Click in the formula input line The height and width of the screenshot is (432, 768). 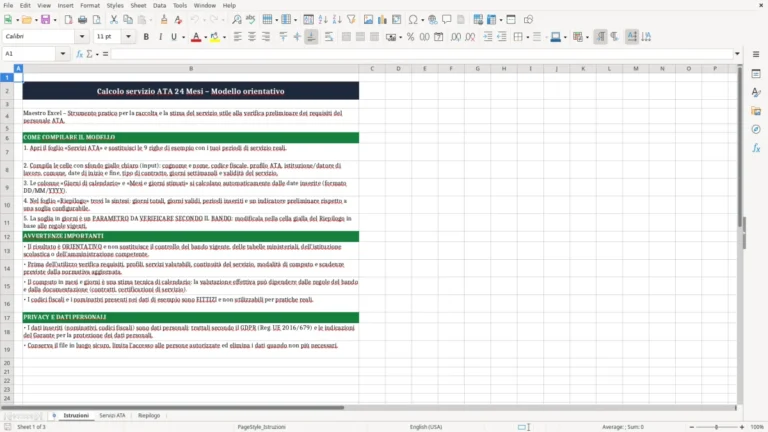click(421, 54)
